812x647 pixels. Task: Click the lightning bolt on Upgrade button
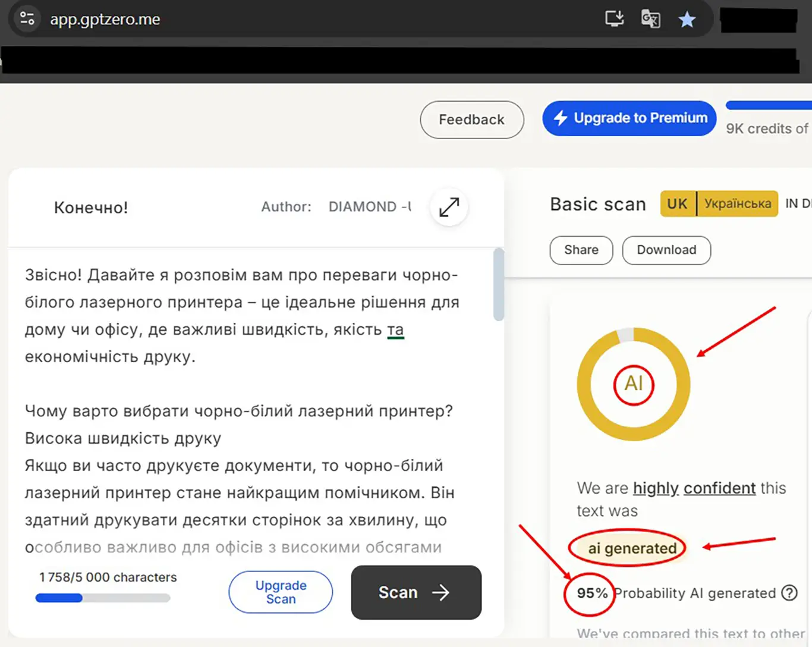pos(561,118)
